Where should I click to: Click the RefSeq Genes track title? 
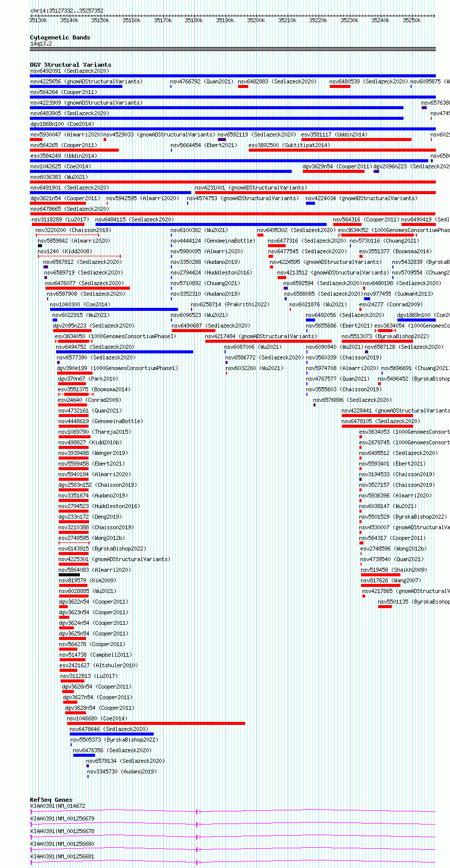coord(51,800)
